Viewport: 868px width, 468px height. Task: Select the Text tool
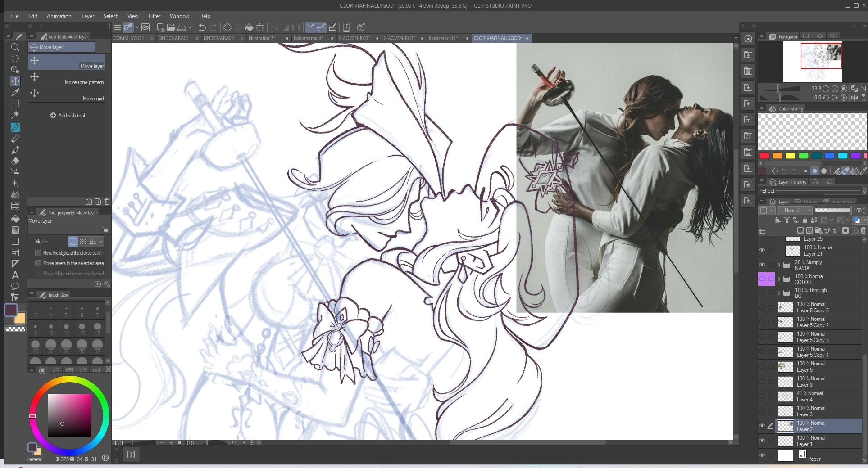click(x=15, y=275)
